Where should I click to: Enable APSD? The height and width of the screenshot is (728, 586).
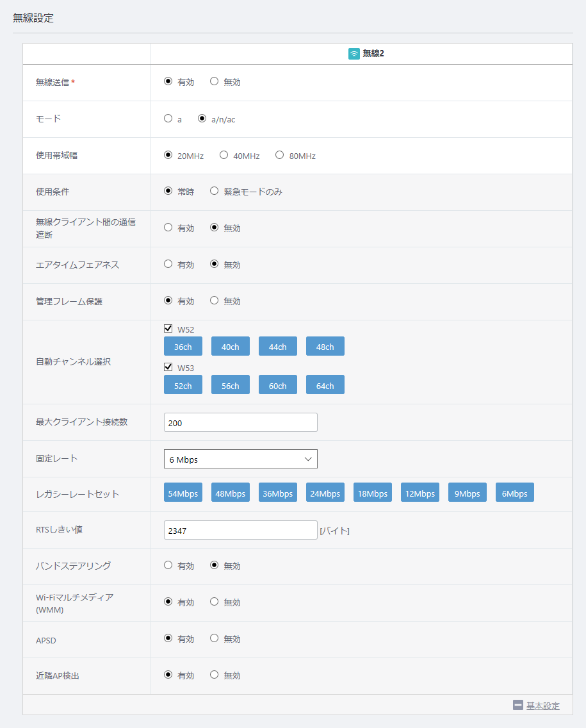pos(168,638)
